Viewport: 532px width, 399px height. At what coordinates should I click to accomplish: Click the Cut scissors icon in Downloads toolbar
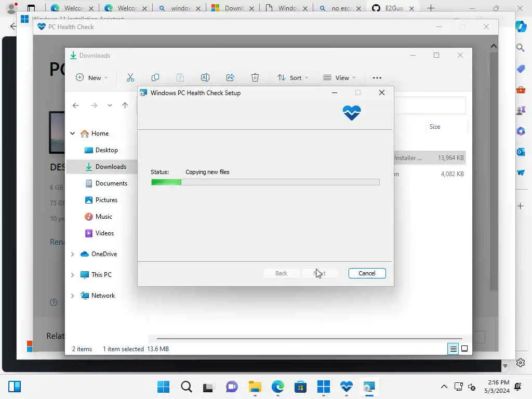[x=130, y=78]
